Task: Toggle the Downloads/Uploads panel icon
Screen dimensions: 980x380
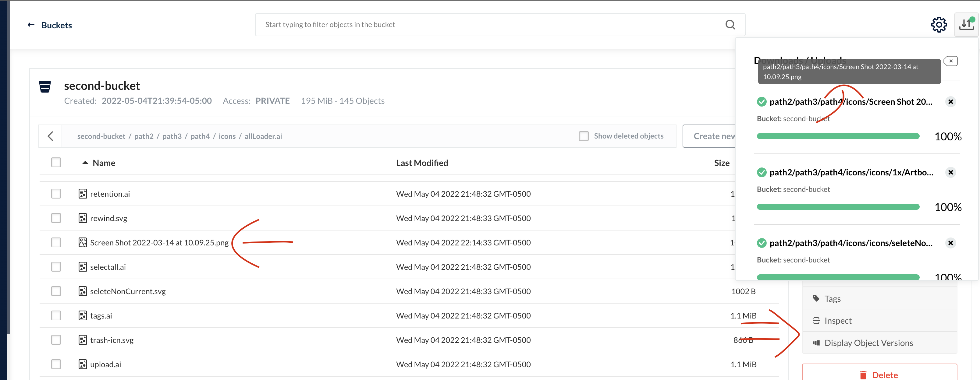Action: [966, 25]
